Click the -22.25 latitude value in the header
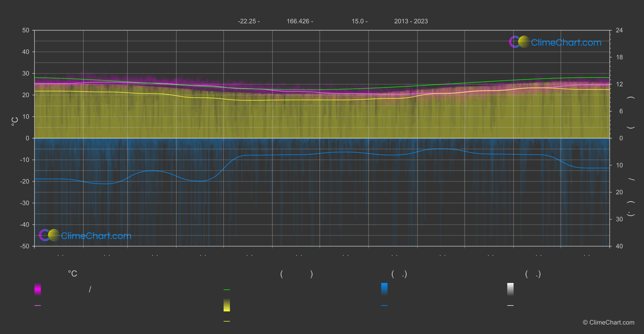Viewport: 644px width, 334px height. [249, 21]
